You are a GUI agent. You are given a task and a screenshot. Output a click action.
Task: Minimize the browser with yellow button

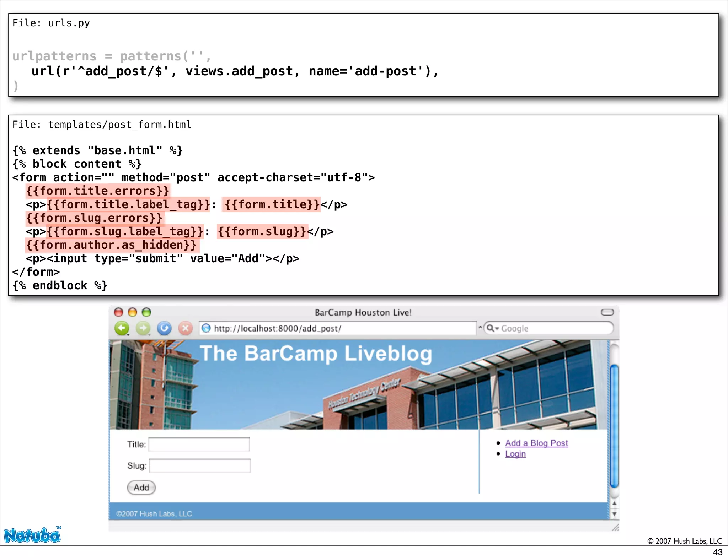click(x=132, y=312)
